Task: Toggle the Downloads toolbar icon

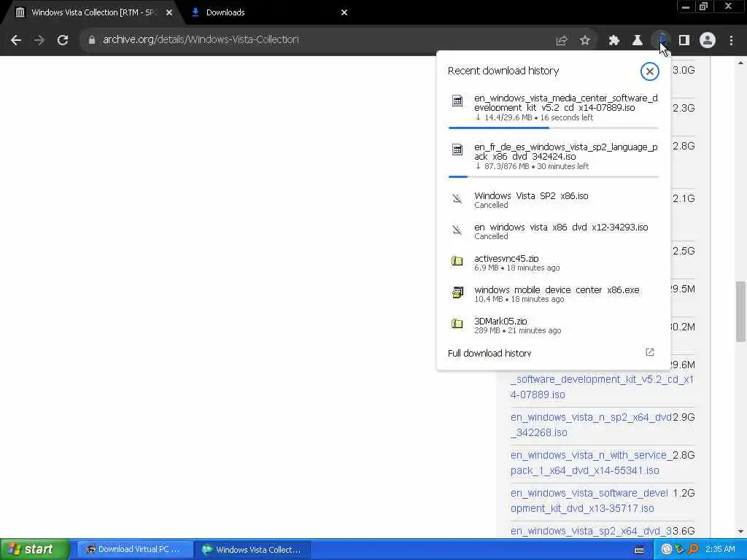Action: click(661, 40)
